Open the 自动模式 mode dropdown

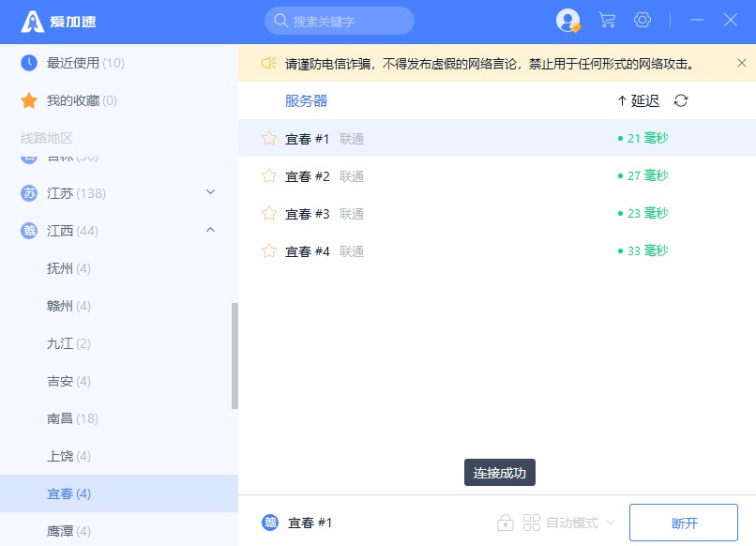pyautogui.click(x=581, y=523)
